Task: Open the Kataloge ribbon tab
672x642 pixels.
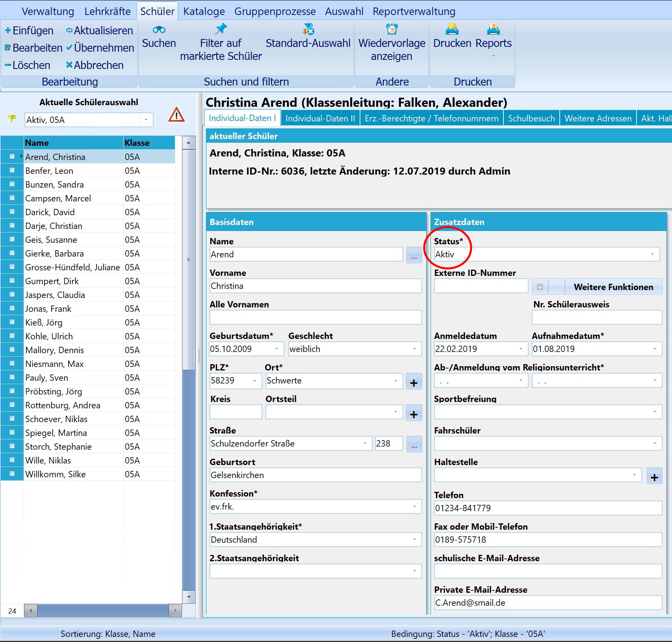Action: tap(204, 11)
